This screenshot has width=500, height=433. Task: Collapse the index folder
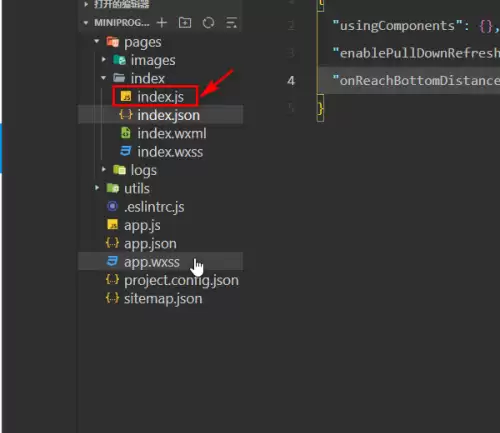pos(104,78)
